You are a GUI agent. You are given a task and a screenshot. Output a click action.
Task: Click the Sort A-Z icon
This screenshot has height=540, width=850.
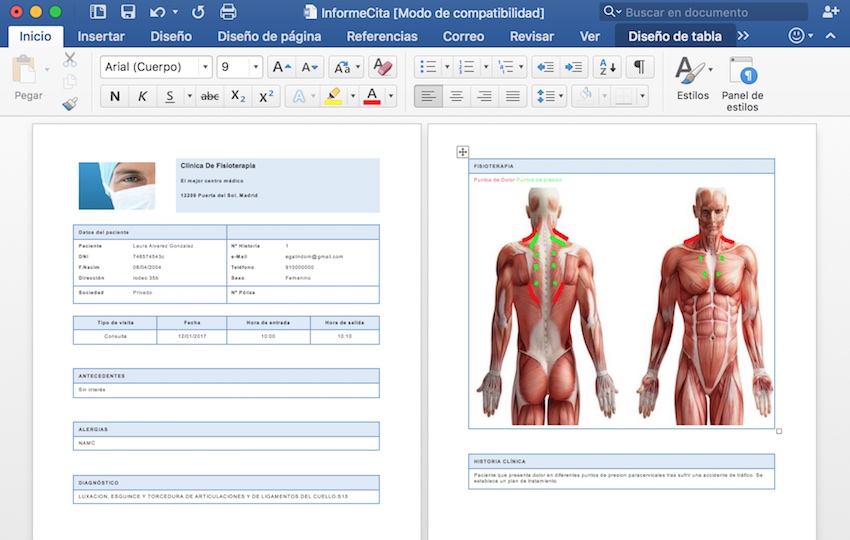pos(606,67)
